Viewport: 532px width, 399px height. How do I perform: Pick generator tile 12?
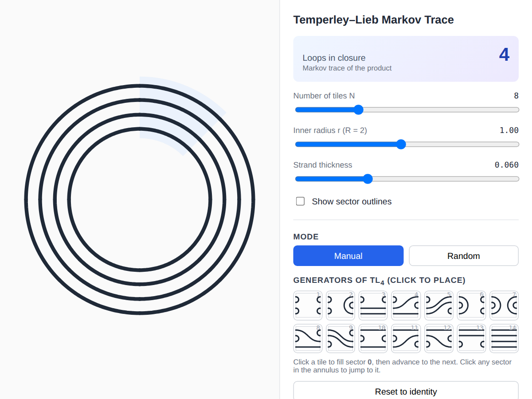[x=439, y=339]
